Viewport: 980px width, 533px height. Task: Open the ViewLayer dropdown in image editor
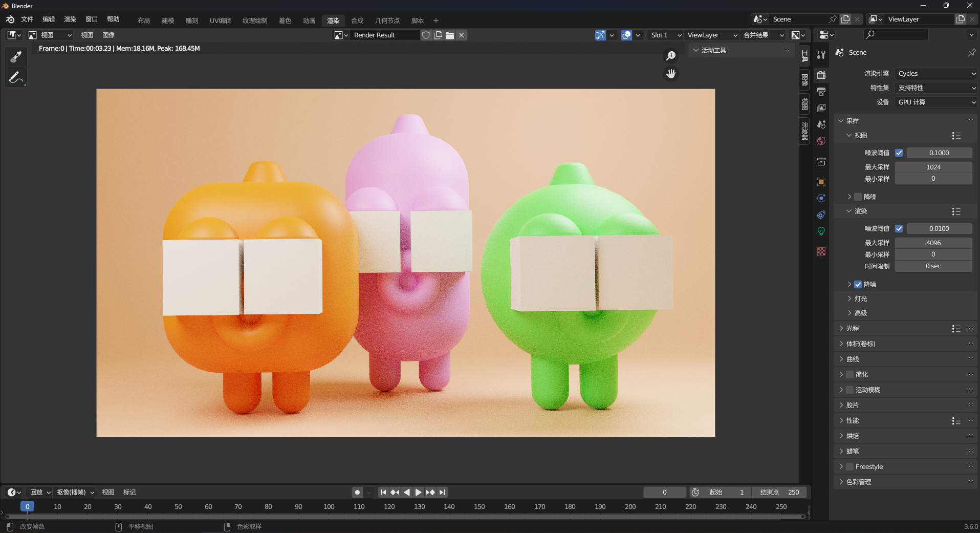(712, 35)
